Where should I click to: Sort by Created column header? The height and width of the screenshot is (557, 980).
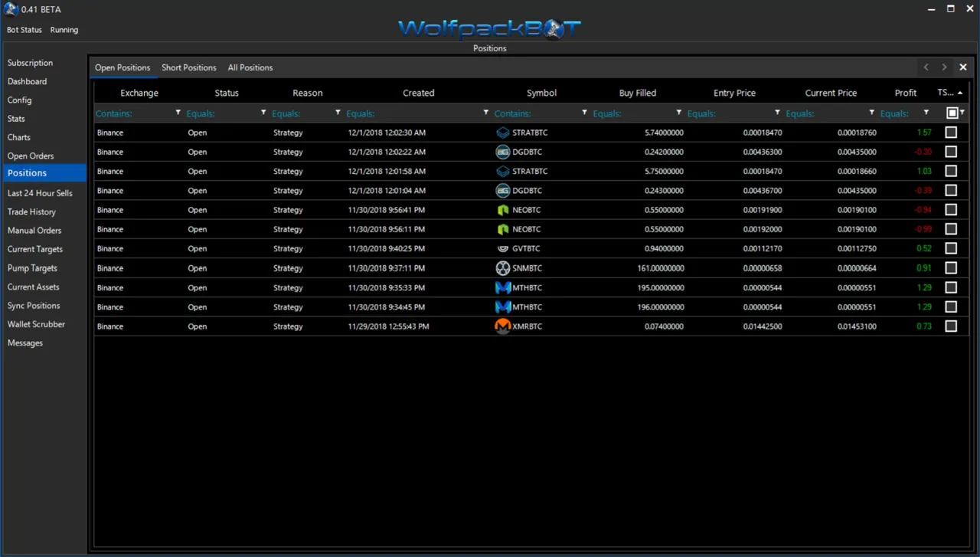[x=418, y=93]
